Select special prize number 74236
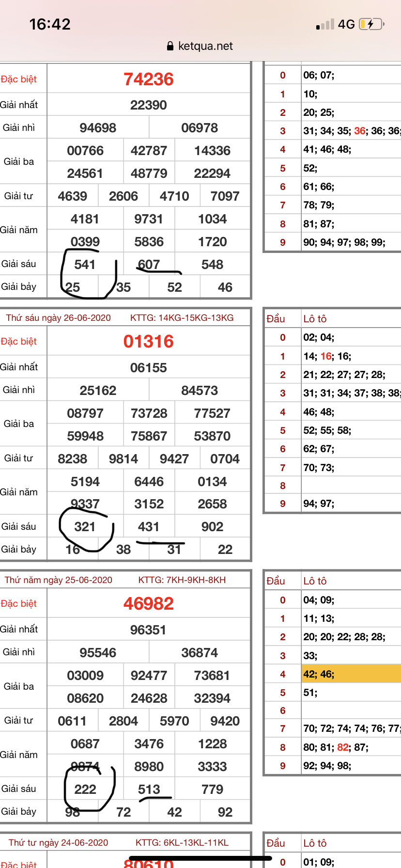This screenshot has height=868, width=401. point(148,79)
